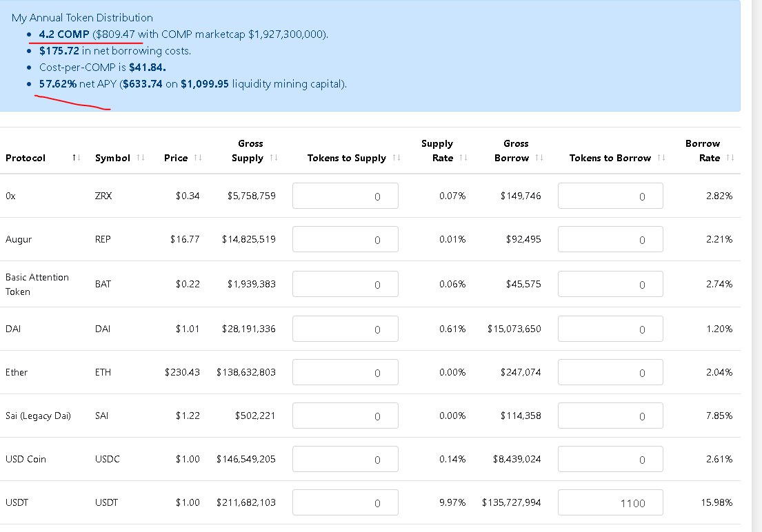Screen dimensions: 762x532
Task: Click the Ether protocol name cell
Action: pyautogui.click(x=17, y=372)
